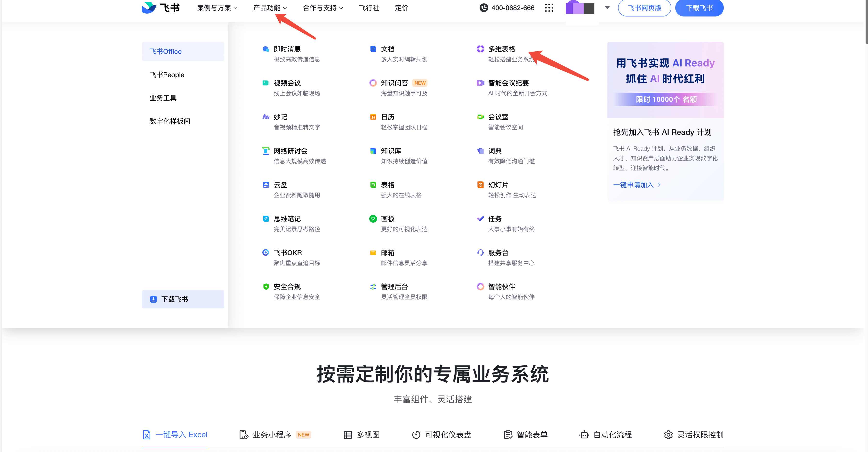Open the 画板 green circle icon
Viewport: 868px width, 452px height.
click(373, 219)
